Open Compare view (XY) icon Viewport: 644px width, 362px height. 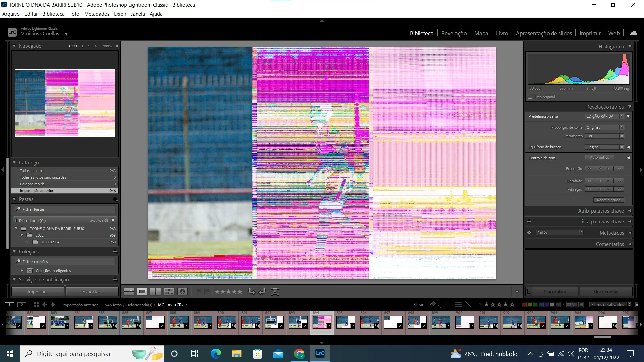(155, 292)
